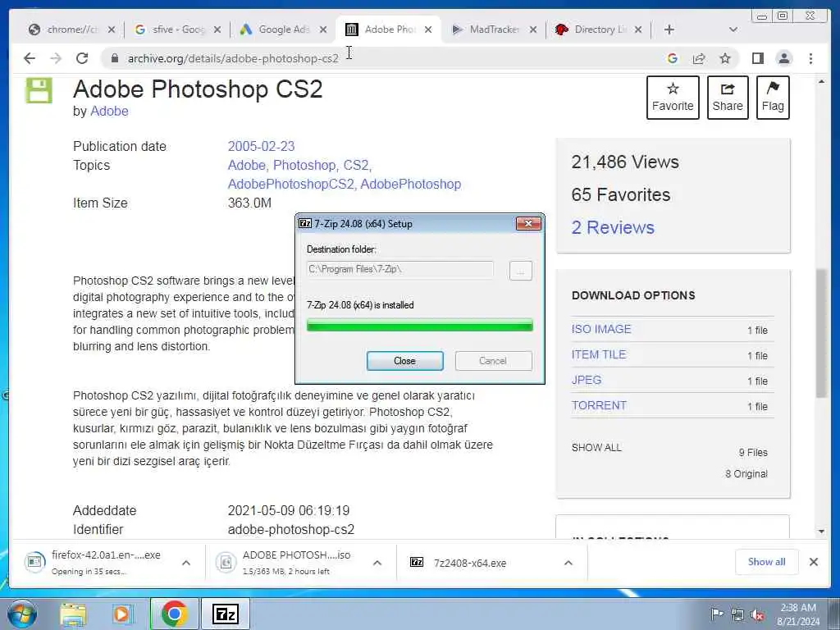
Task: Open the Chrome side panel icon
Action: pos(757,58)
